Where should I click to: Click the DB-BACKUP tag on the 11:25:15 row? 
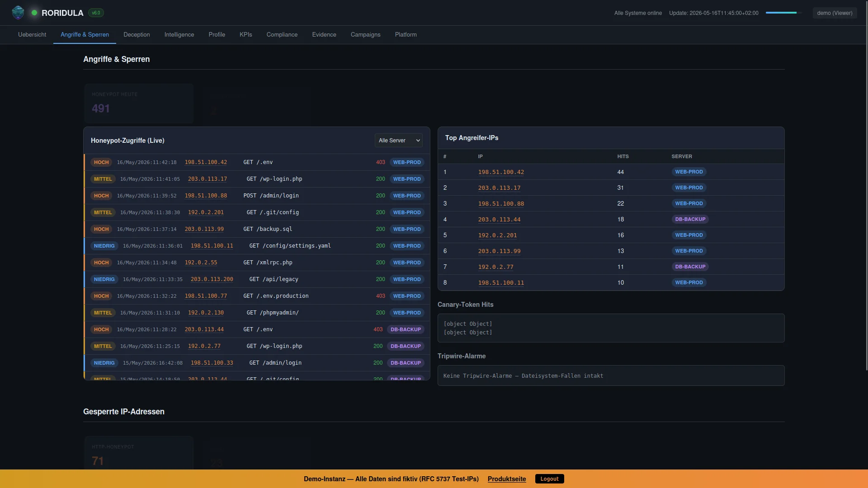(406, 346)
